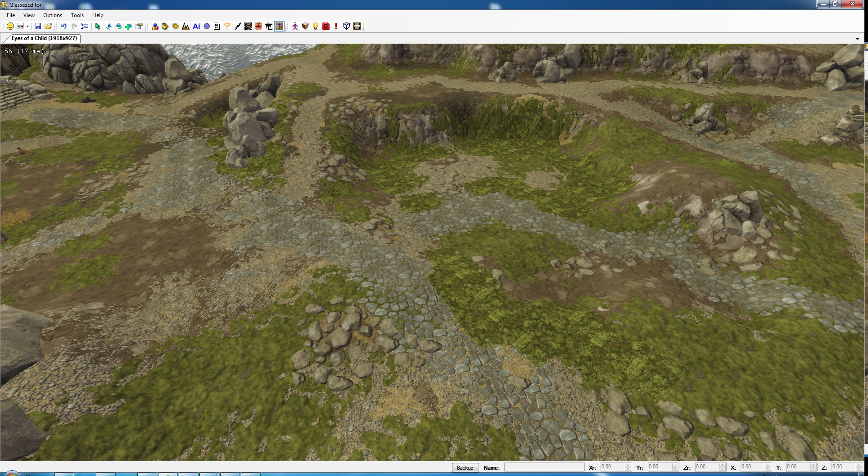Click the red exclamation mark icon
Image resolution: width=868 pixels, height=476 pixels.
coord(336,27)
